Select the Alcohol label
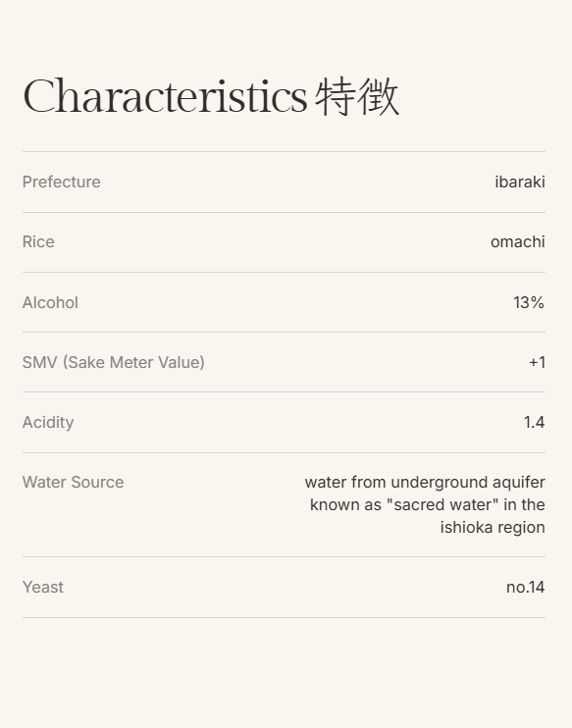 (50, 303)
